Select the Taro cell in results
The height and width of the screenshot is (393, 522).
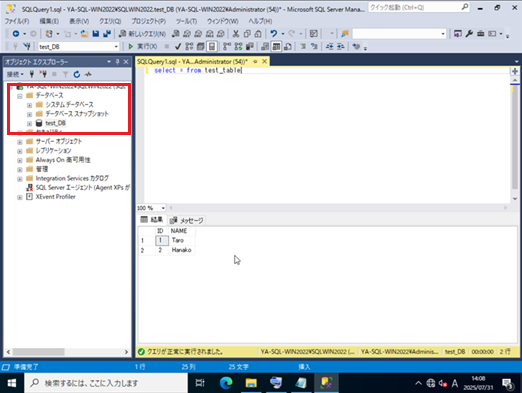click(x=182, y=240)
